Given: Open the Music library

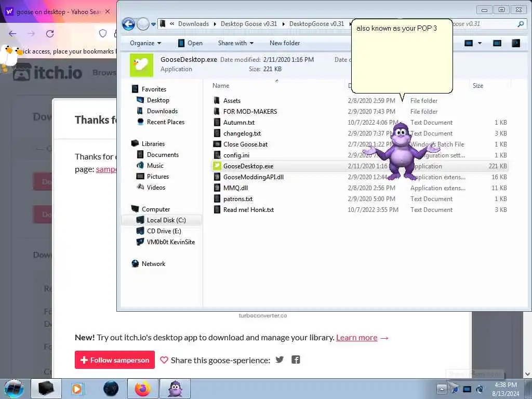Looking at the screenshot, I should tap(155, 166).
